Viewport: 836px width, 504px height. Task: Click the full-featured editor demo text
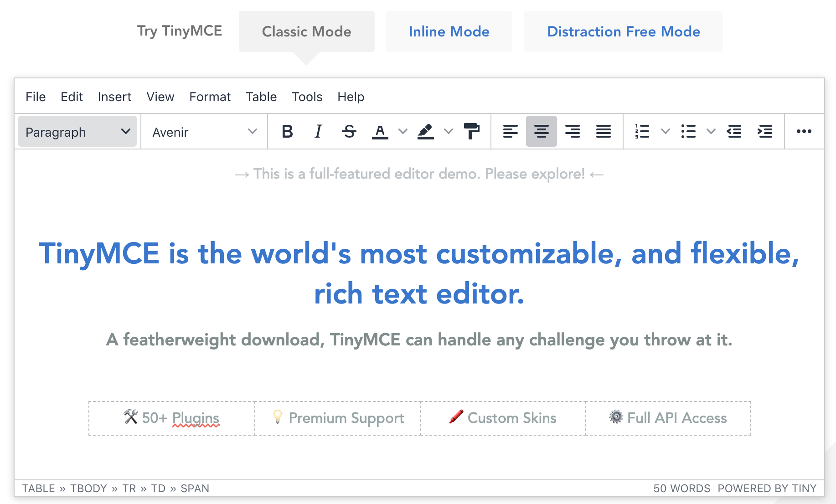tap(419, 174)
